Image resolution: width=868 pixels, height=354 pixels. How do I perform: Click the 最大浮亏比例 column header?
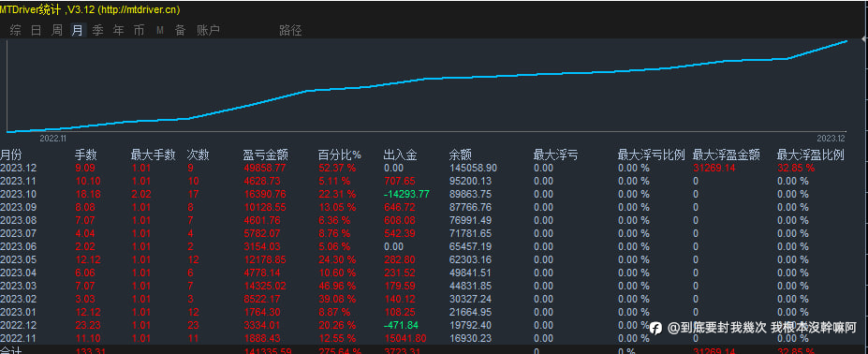coord(652,155)
